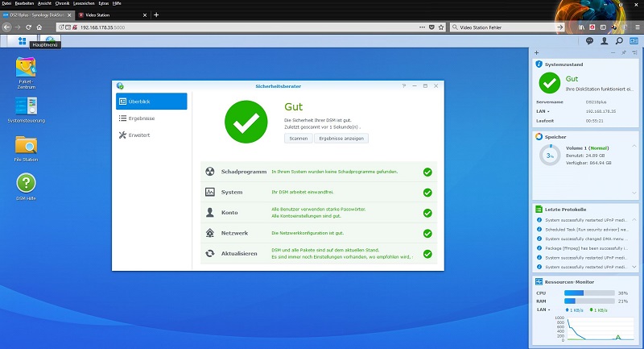Open the Extras menu
The width and height of the screenshot is (644, 349).
click(x=104, y=3)
